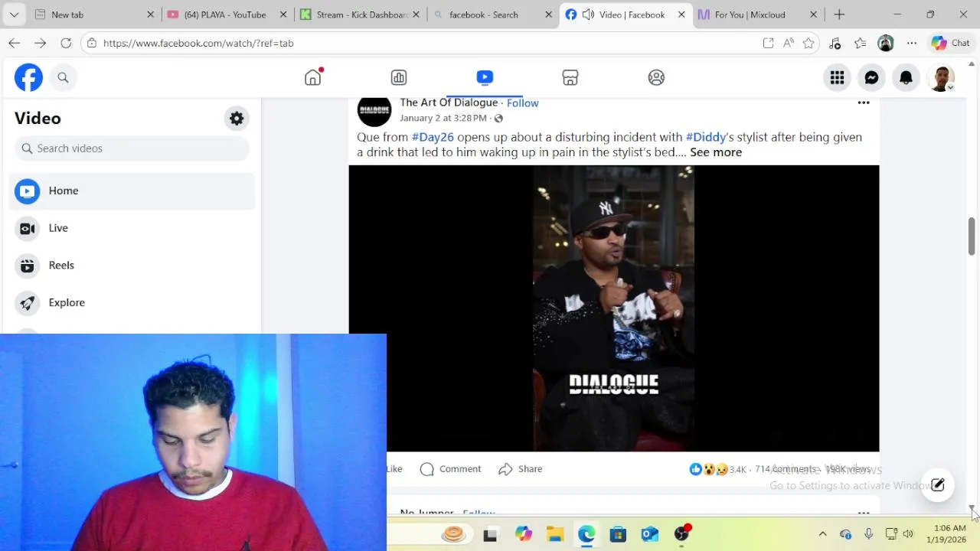Share the video post
The image size is (980, 551).
[521, 469]
